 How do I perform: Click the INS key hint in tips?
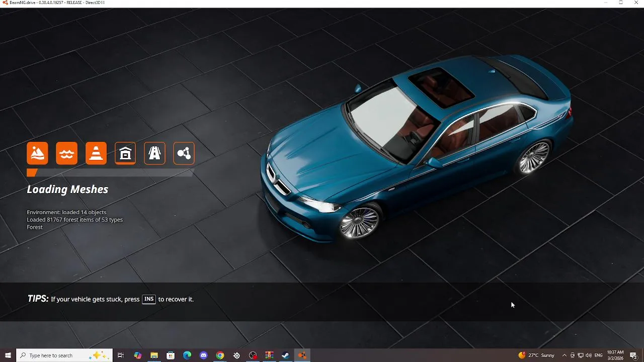[149, 299]
